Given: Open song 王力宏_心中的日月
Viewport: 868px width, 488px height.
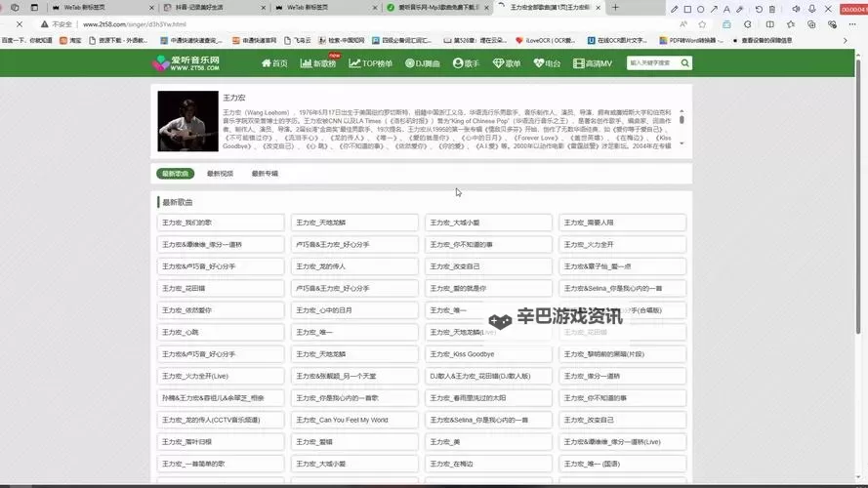Looking at the screenshot, I should click(x=354, y=310).
